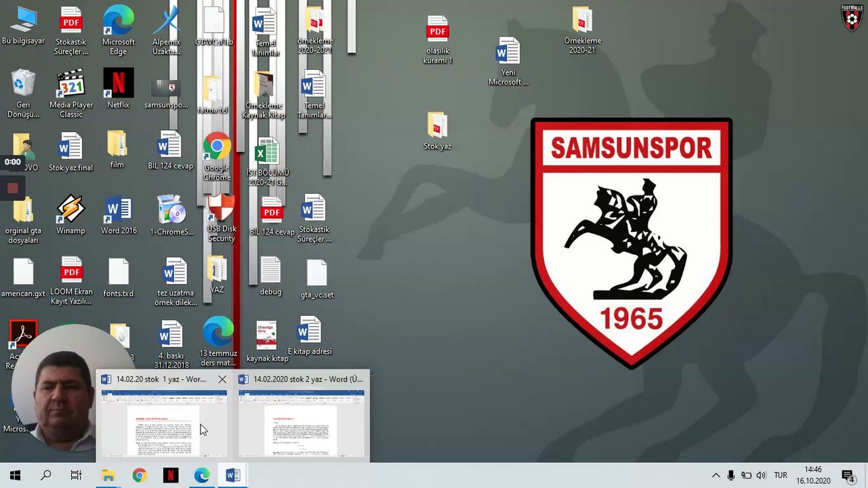Viewport: 868px width, 488px height.
Task: Open the volume control in the tray
Action: point(761,476)
